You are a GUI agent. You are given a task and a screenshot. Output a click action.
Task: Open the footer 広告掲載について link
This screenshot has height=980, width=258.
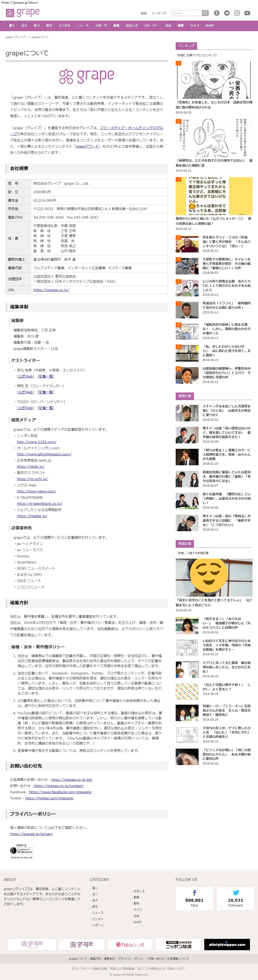(x=178, y=959)
